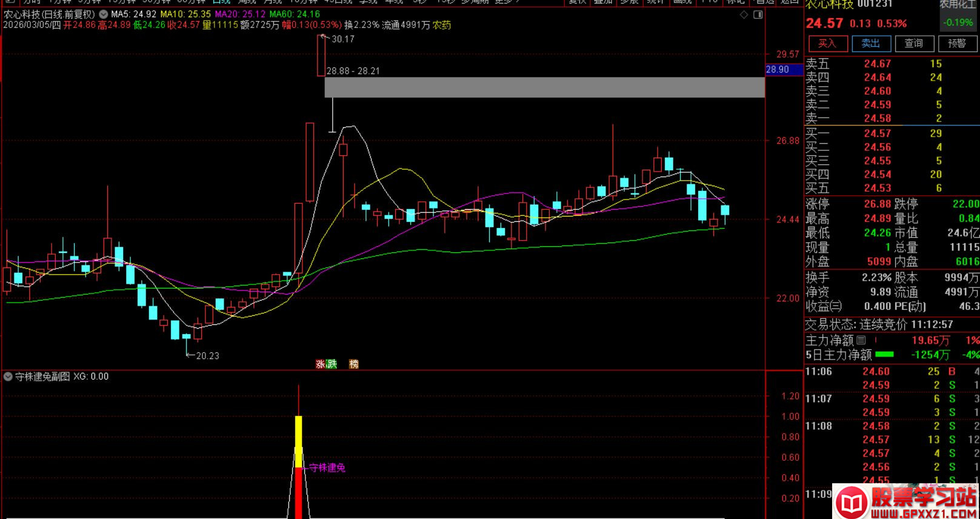980x519 pixels.
Task: Click the 守株逮兔 signal label in sub-chart
Action: [327, 468]
